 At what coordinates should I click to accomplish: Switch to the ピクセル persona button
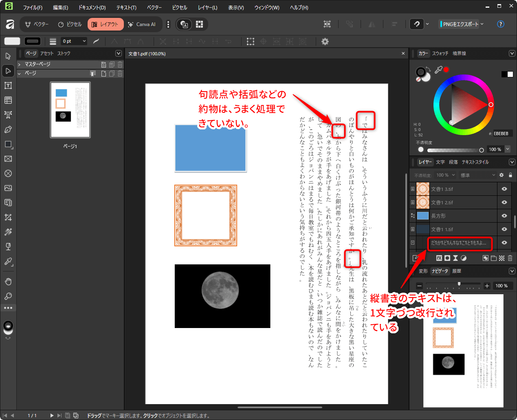point(70,24)
